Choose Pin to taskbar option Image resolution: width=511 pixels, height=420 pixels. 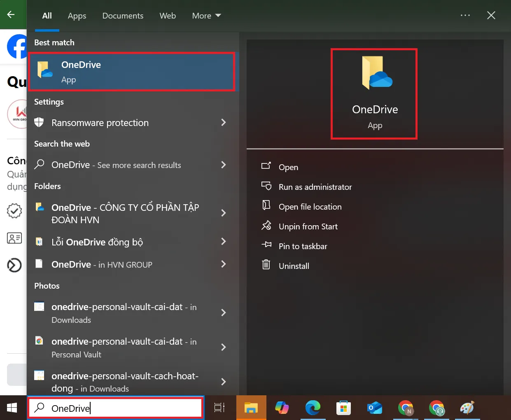point(303,246)
